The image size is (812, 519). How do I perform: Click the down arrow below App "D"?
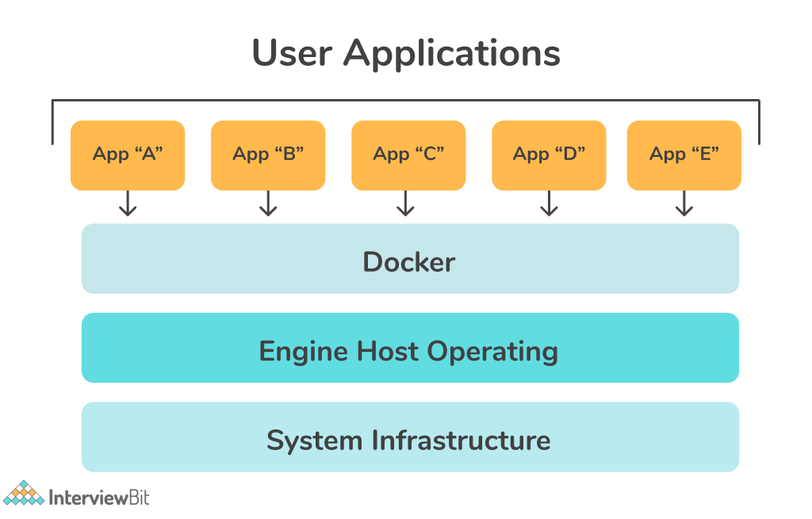548,204
